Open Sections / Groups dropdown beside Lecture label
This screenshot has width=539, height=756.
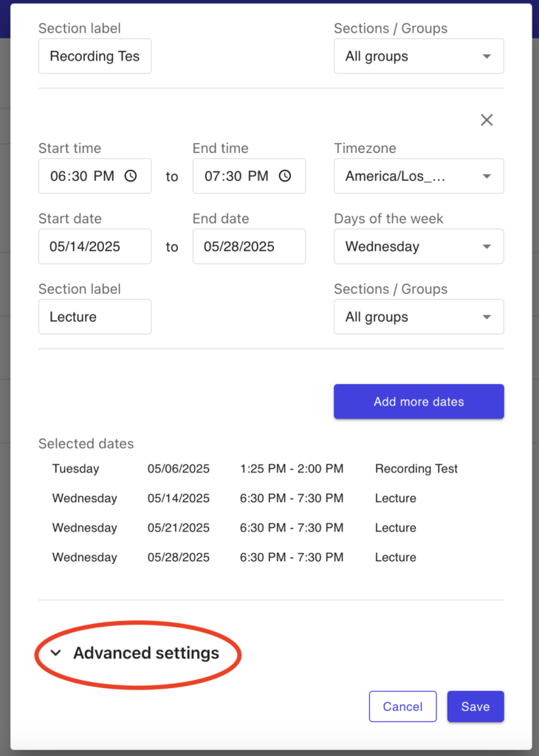pyautogui.click(x=419, y=317)
